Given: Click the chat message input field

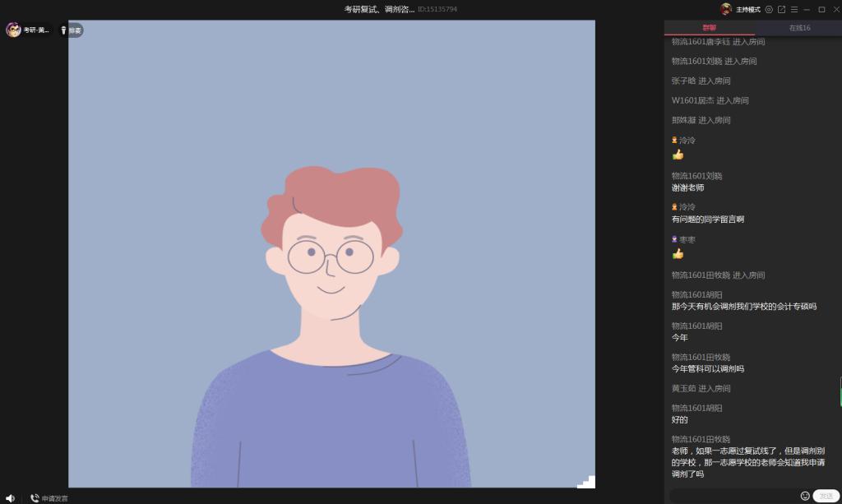Looking at the screenshot, I should (x=732, y=496).
